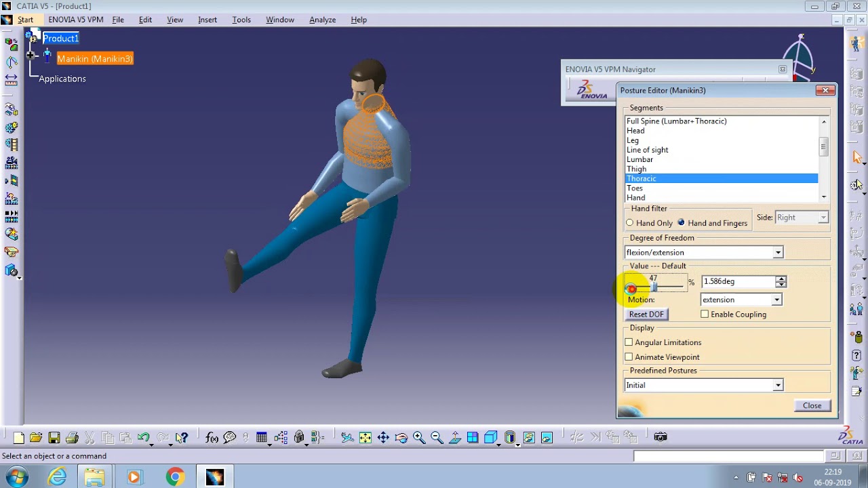Click the Print icon in bottom toolbar
Image resolution: width=868 pixels, height=488 pixels.
(72, 438)
